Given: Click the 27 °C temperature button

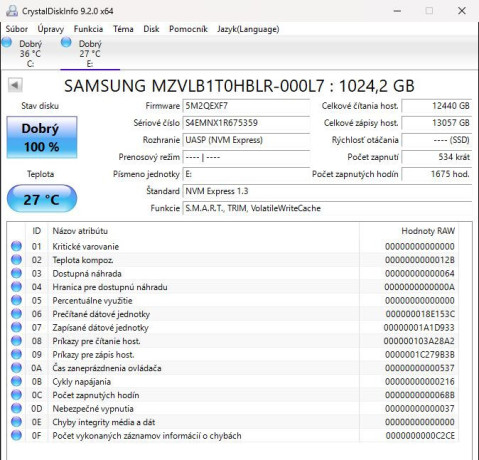Looking at the screenshot, I should [42, 199].
